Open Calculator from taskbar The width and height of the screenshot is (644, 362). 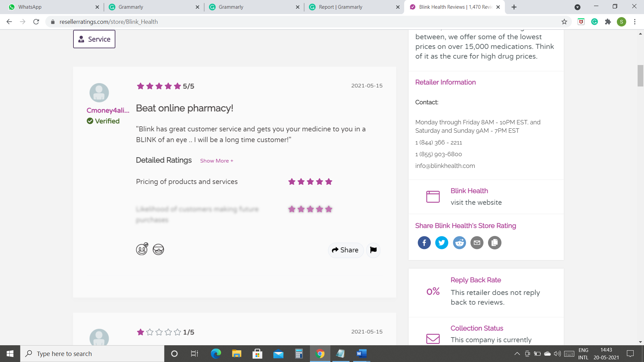(299, 354)
